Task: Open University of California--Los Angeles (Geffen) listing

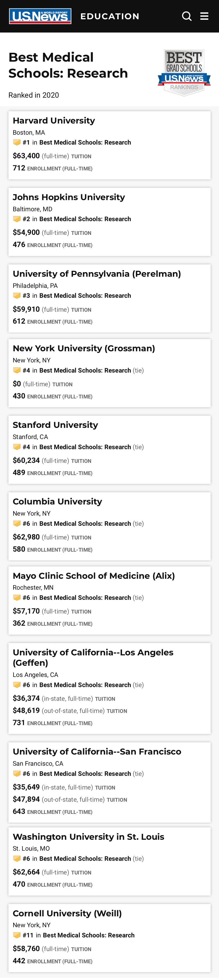Action: pyautogui.click(x=93, y=657)
